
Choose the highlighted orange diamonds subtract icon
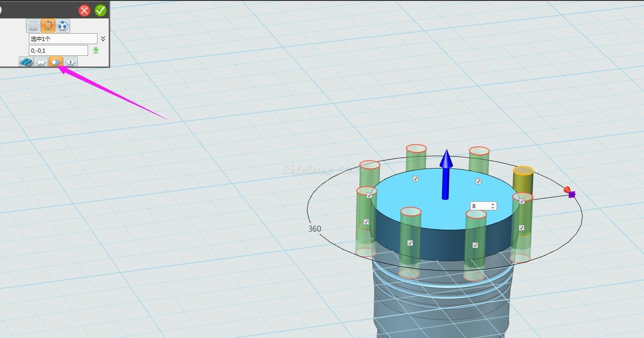[56, 62]
